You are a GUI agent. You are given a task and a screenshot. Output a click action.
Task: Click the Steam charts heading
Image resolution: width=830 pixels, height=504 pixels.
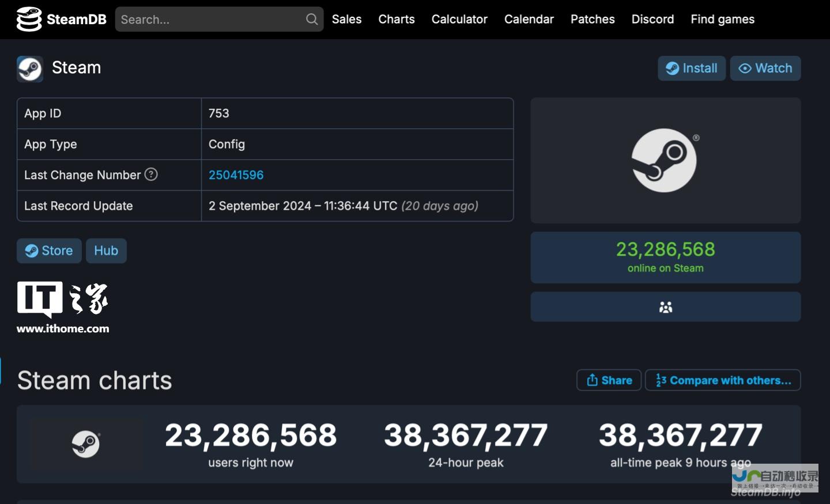click(95, 380)
